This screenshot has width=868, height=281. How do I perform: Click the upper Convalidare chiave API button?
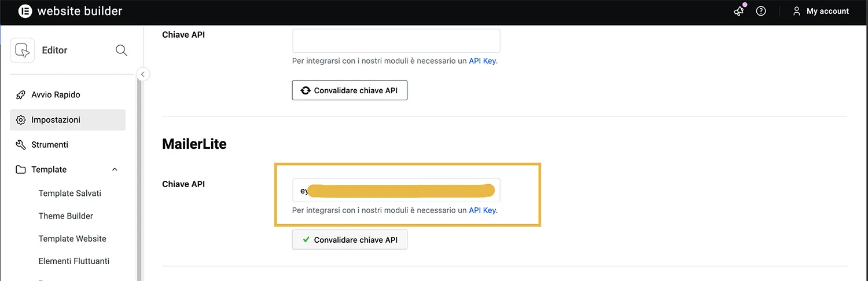[350, 90]
